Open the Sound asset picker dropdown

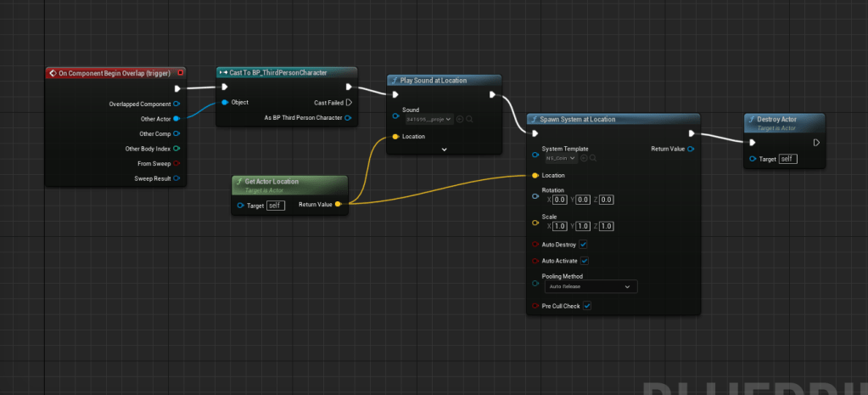coord(429,119)
